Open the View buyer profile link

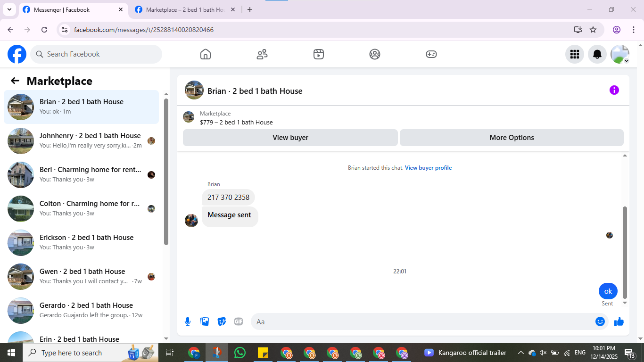point(428,168)
